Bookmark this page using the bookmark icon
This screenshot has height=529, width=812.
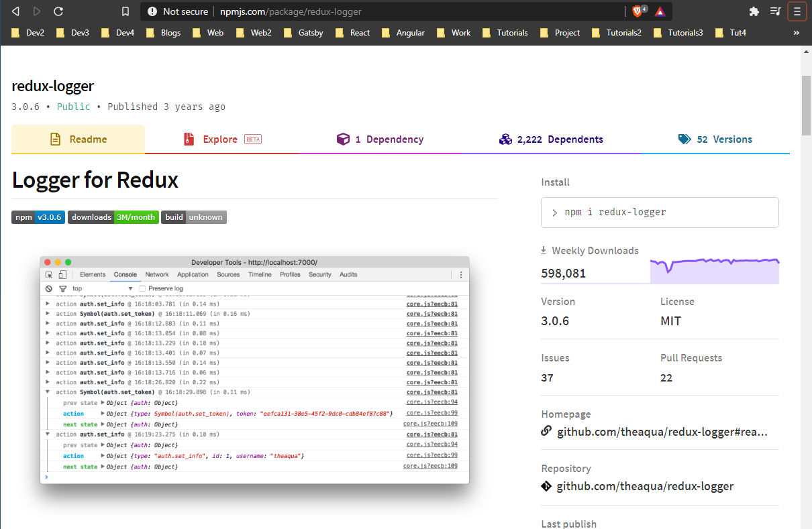(125, 11)
